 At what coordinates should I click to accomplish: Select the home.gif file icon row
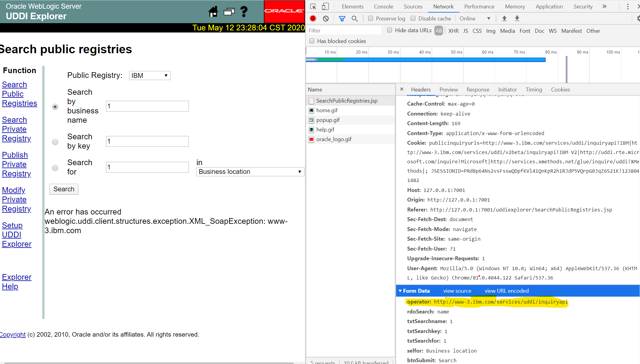(x=351, y=110)
